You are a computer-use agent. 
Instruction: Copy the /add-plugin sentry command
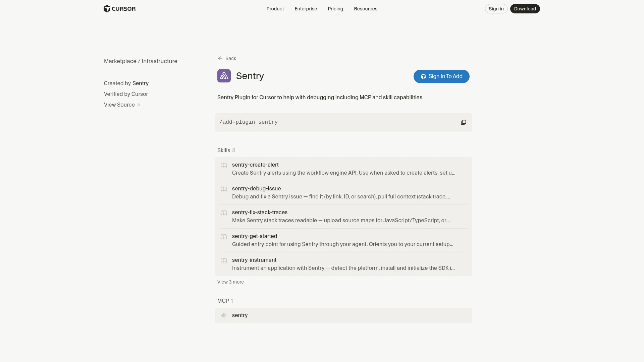click(x=463, y=122)
